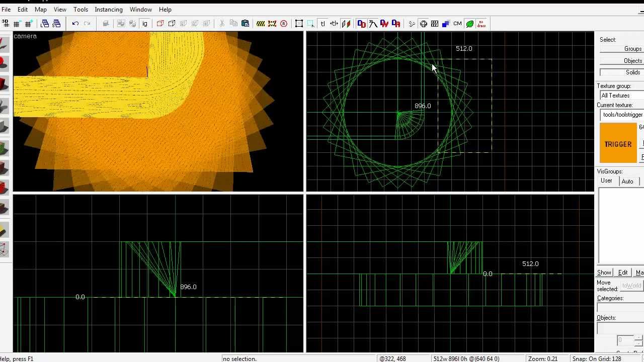Click the 'camera' label in 3D viewport
644x362 pixels.
tap(25, 36)
